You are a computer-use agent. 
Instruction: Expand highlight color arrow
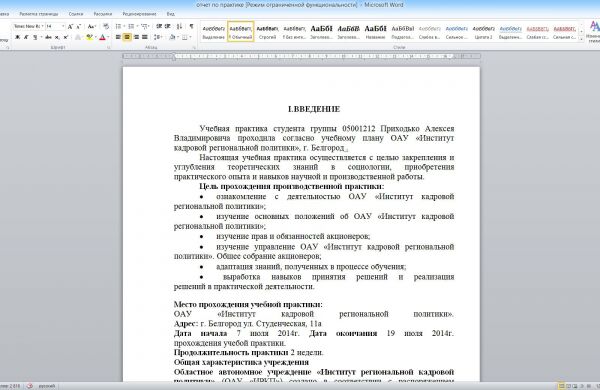[x=96, y=37]
